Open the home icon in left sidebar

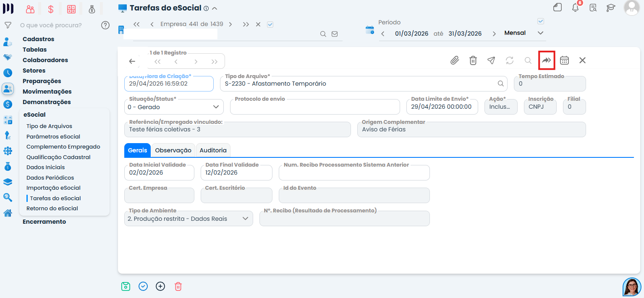[8, 213]
